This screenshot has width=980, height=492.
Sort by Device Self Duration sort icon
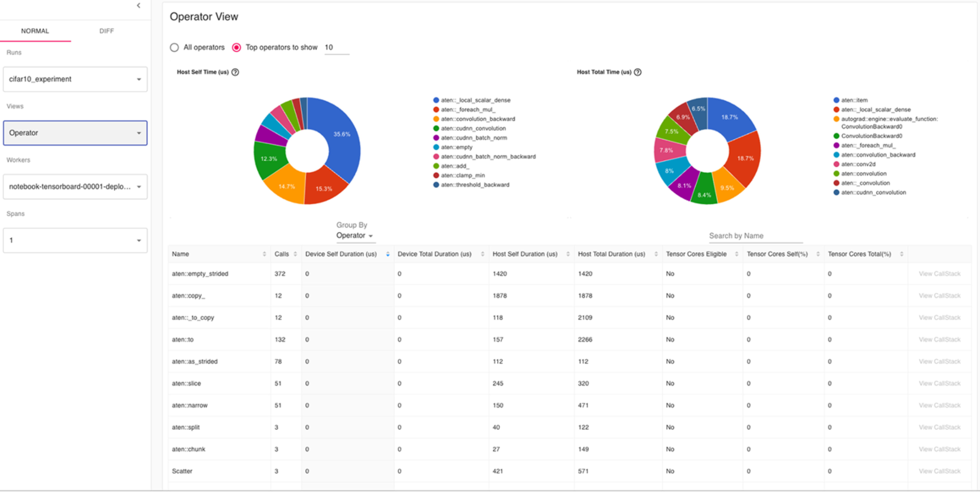388,254
